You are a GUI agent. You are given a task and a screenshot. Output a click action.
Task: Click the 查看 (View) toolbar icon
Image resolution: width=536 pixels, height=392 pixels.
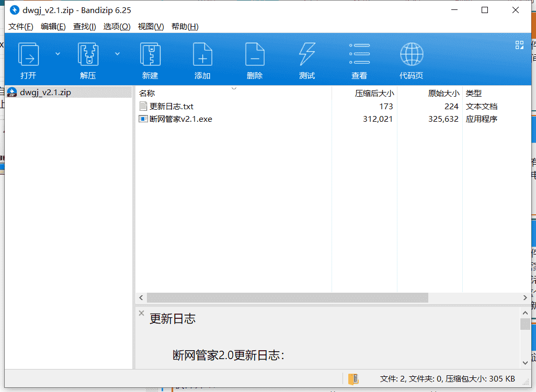point(359,54)
